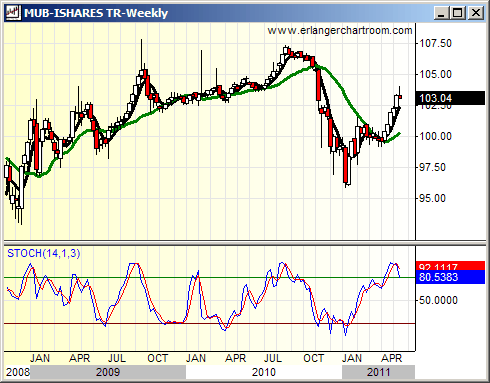This screenshot has width=490, height=383.
Task: Click the JUL label under 2010
Action: click(273, 358)
